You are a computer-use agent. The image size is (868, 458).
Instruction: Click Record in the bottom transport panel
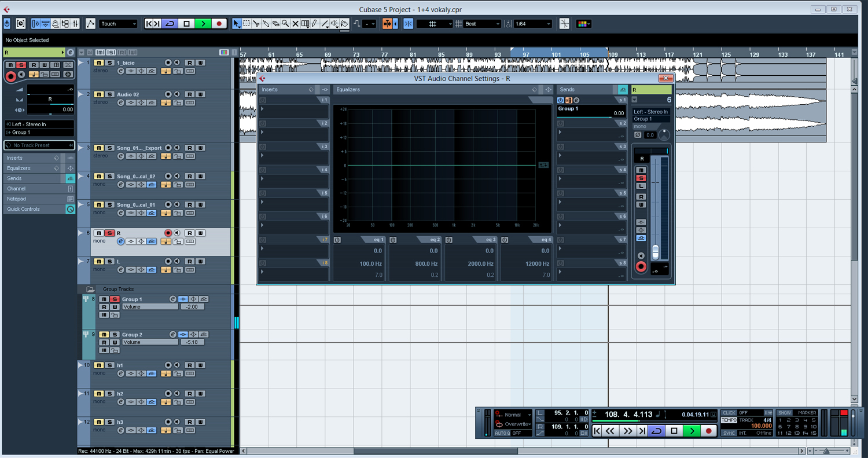coord(708,431)
